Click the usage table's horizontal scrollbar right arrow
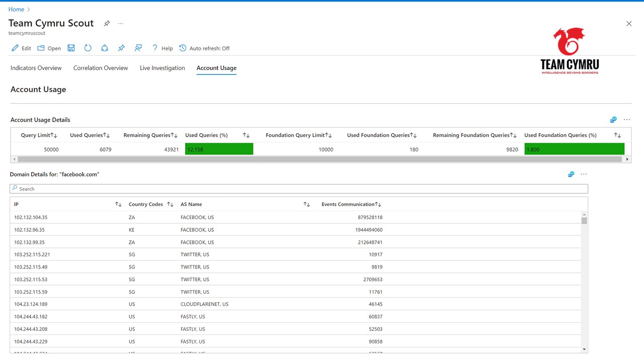This screenshot has height=362, width=644. (x=627, y=159)
